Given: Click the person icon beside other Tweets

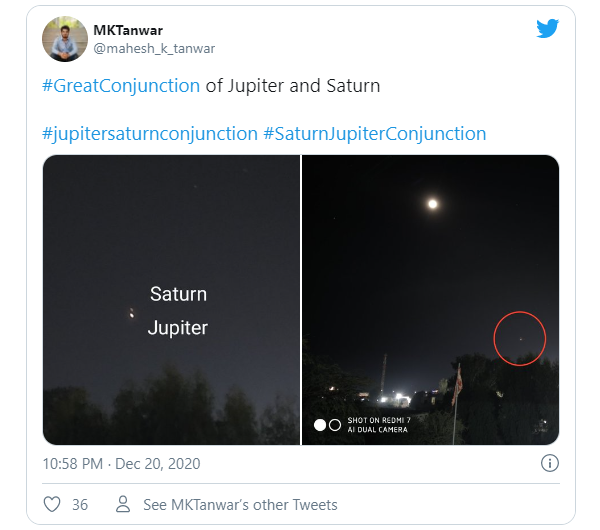Looking at the screenshot, I should pos(123,504).
